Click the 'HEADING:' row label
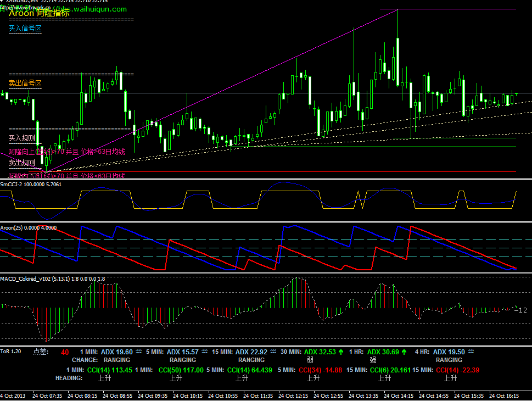Screen dimensions: 532x401 [69, 378]
